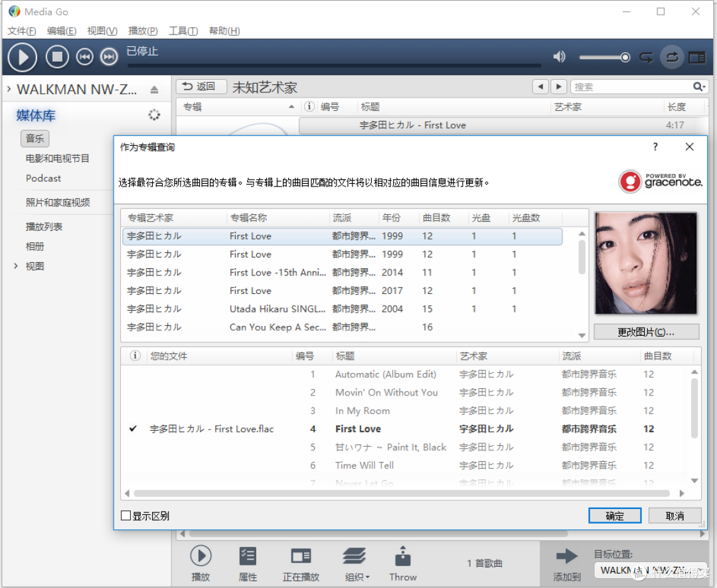The height and width of the screenshot is (588, 717).
Task: Toggle the repeat mode button
Action: 672,57
